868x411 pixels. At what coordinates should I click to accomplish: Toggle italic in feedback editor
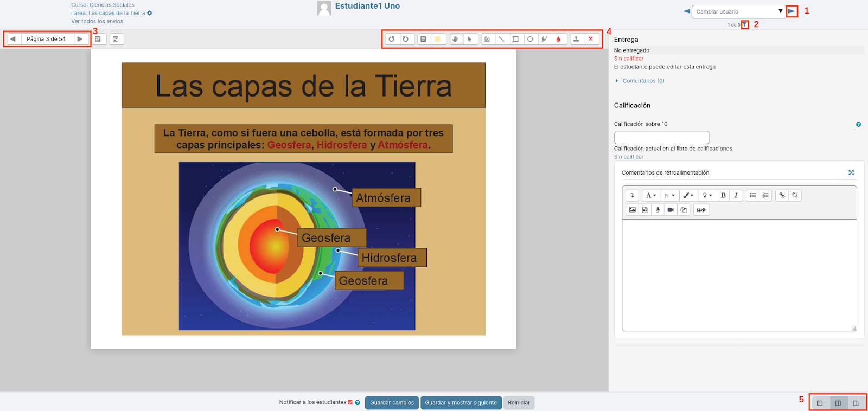click(x=736, y=195)
